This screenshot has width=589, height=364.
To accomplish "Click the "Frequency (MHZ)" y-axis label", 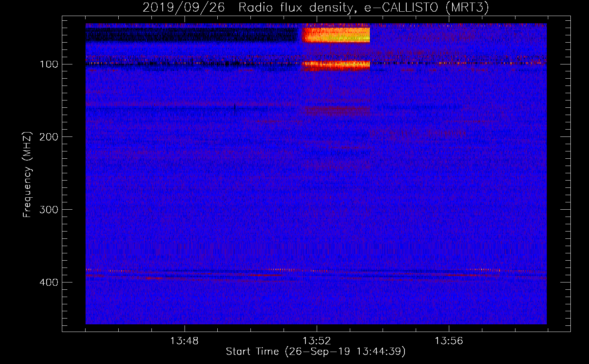I will (x=27, y=174).
